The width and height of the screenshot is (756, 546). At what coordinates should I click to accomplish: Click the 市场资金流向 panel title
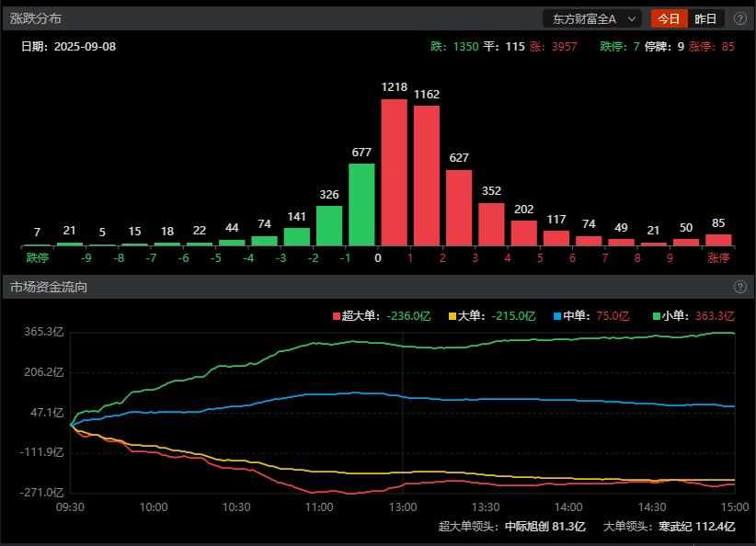(49, 287)
